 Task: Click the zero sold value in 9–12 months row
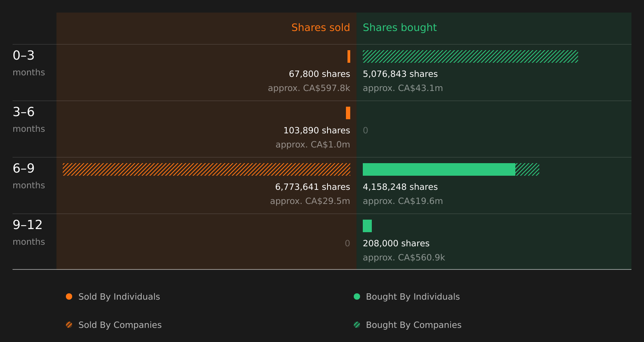click(347, 244)
